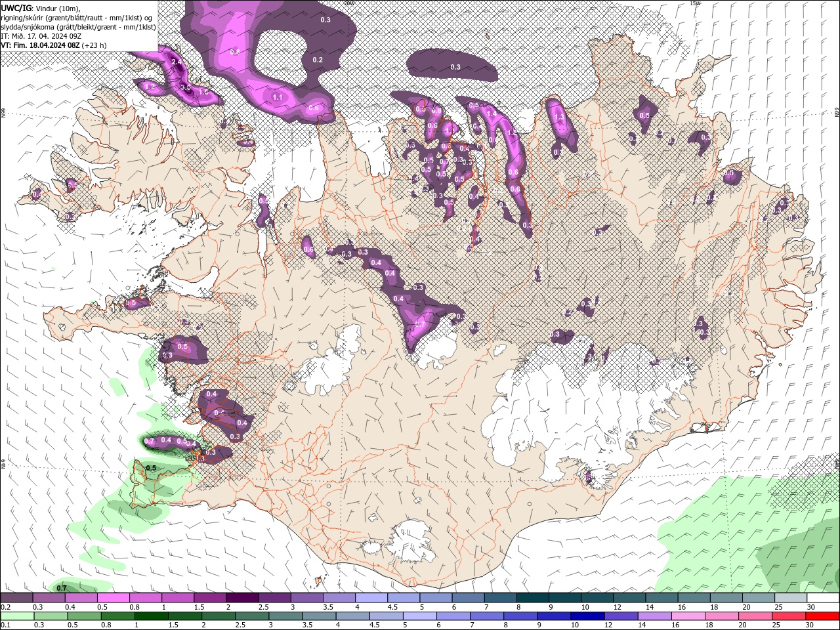The height and width of the screenshot is (630, 840).
Task: Click the '0.2' label in the snow legend
Action: tap(6, 608)
